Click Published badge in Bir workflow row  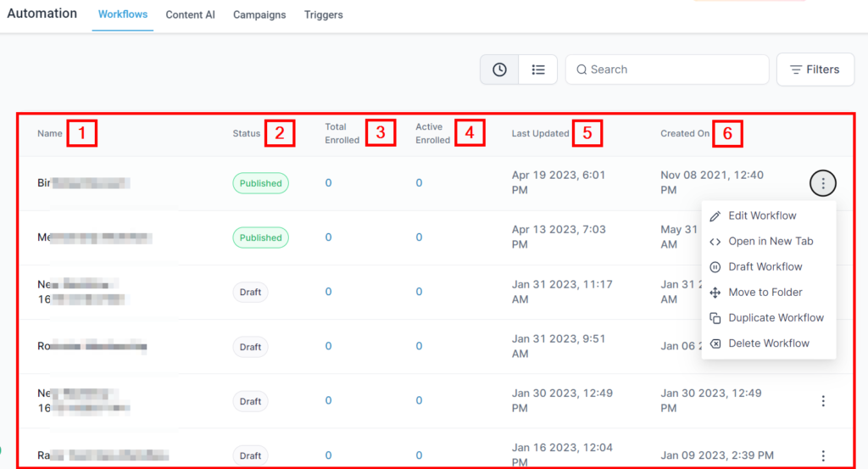pos(260,183)
